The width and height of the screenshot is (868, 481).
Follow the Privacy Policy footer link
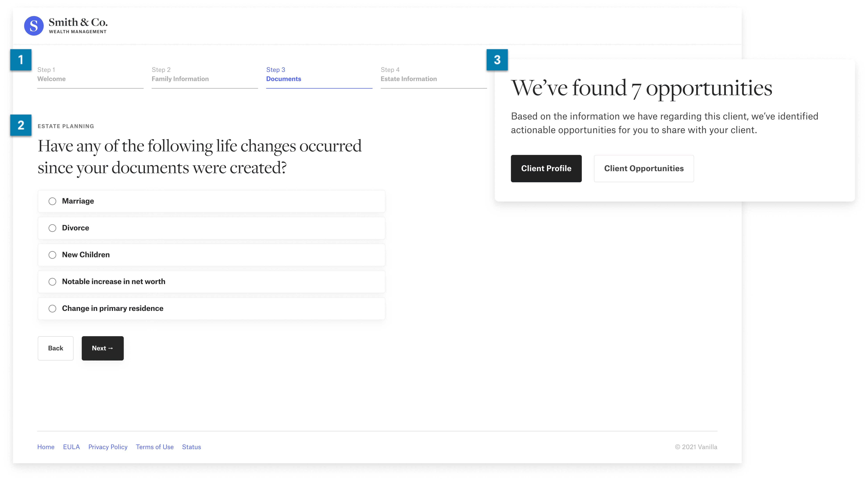108,447
